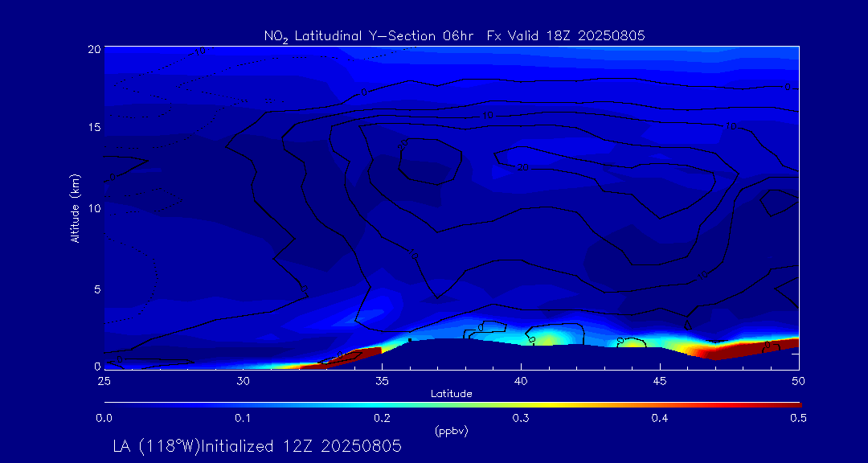Click the Latitude axis label

click(451, 395)
